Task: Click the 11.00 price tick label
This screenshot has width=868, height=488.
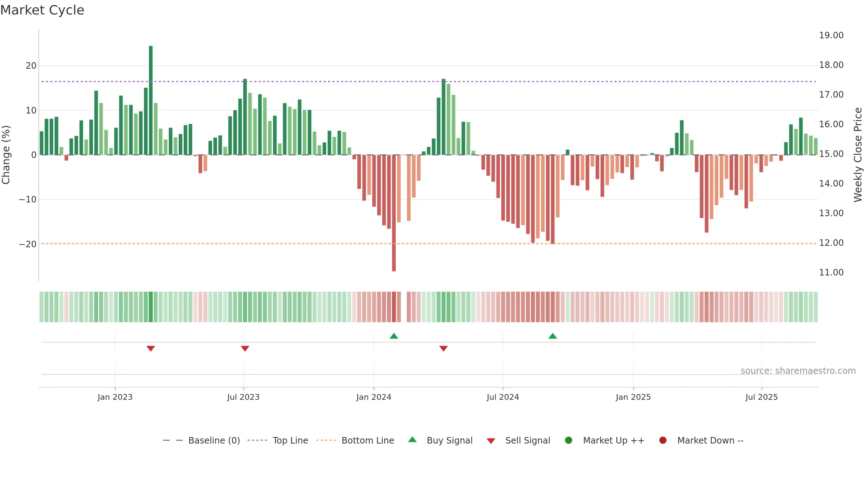Action: pos(831,272)
